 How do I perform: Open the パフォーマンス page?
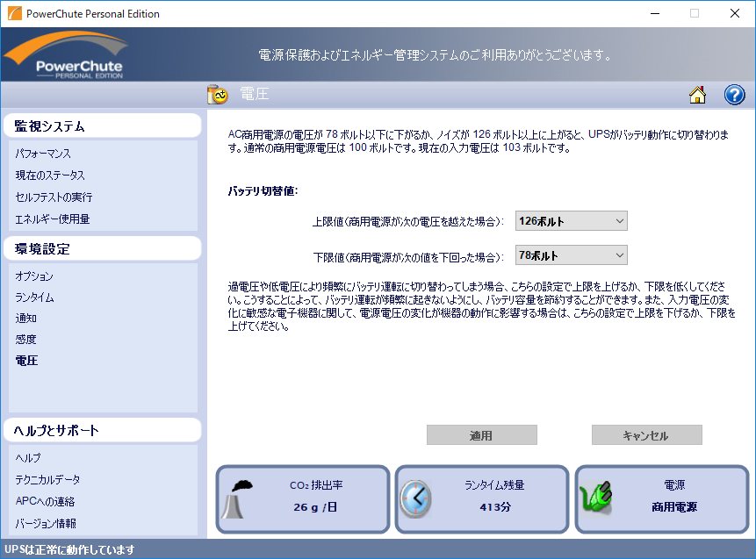pos(43,154)
